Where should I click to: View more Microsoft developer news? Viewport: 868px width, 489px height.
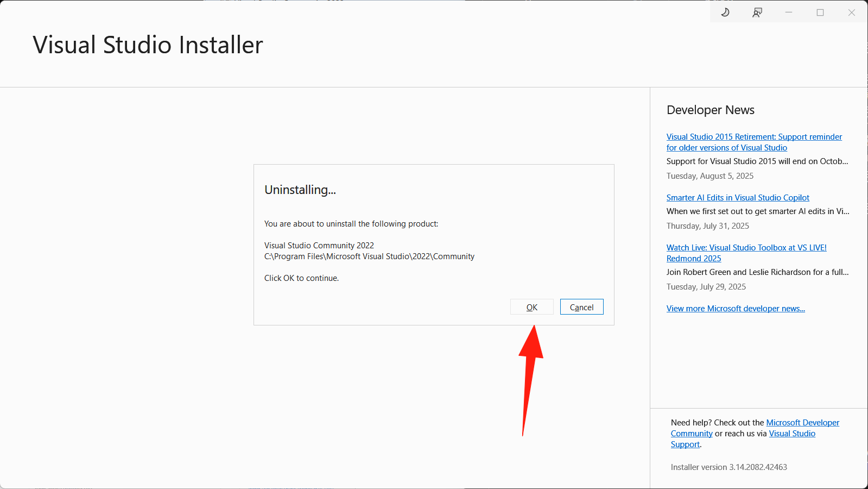pos(736,309)
